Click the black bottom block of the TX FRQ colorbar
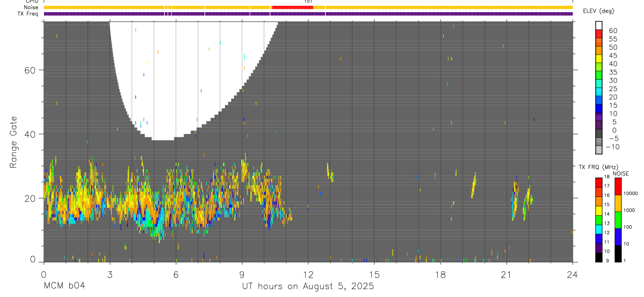The image size is (644, 297). point(599,257)
